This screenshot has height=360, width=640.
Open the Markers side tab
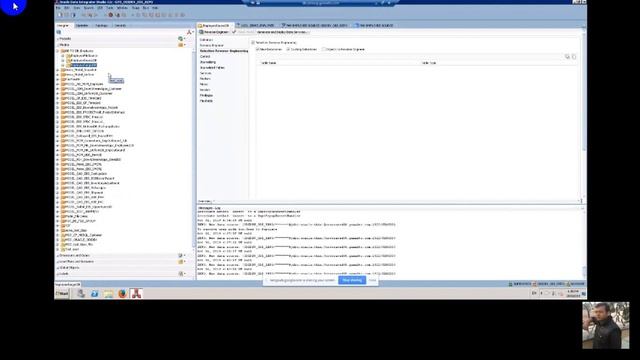click(x=205, y=79)
